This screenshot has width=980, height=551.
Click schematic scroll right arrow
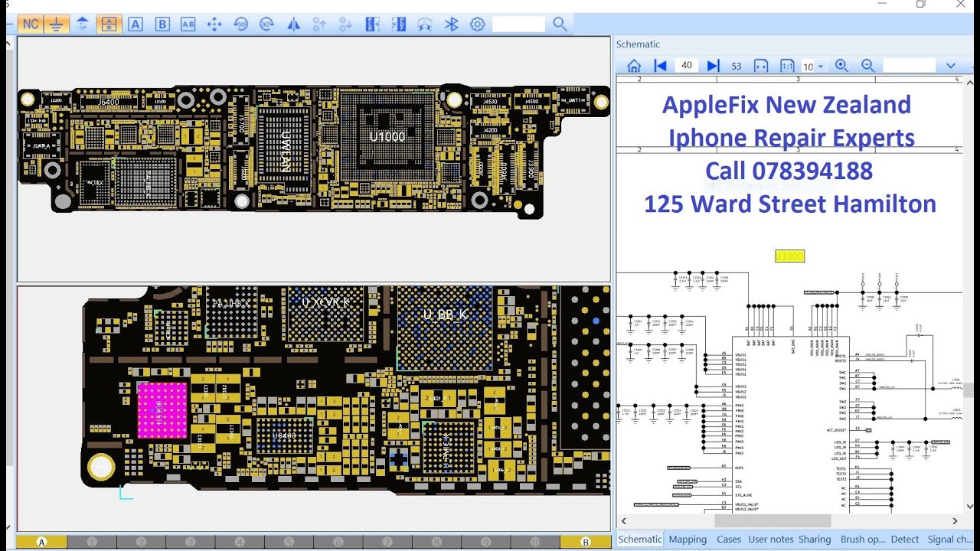point(955,520)
